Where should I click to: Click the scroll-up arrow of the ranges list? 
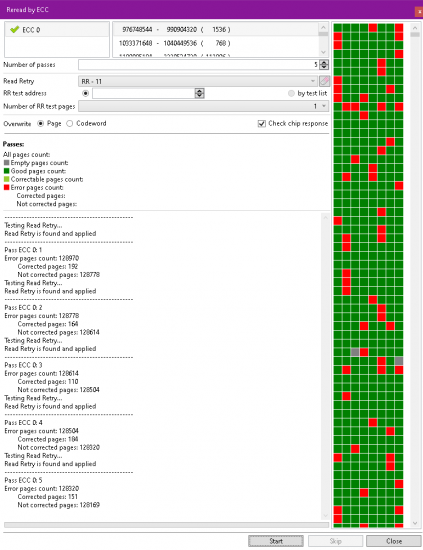tap(323, 27)
